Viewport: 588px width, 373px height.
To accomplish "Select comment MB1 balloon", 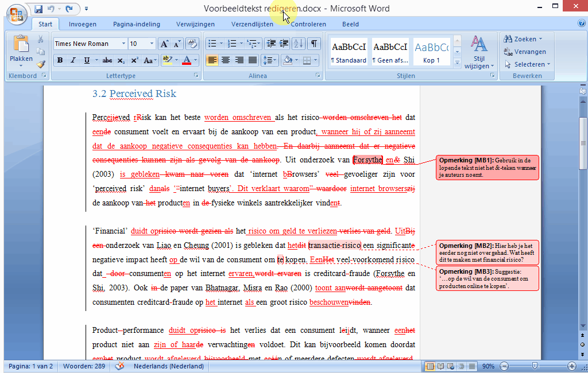I will click(487, 168).
